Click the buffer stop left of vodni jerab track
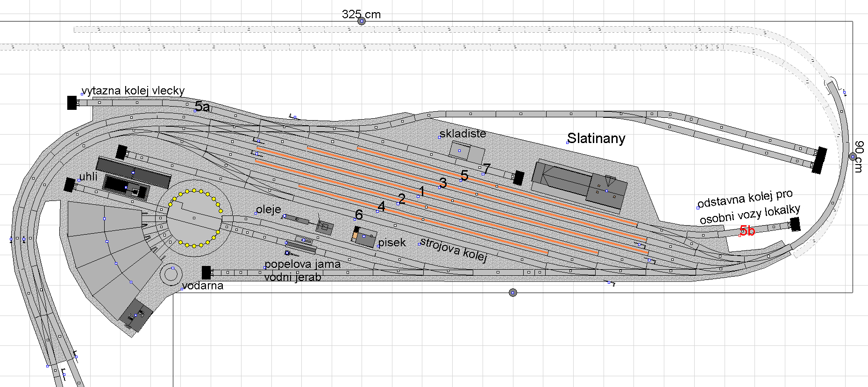 206,272
